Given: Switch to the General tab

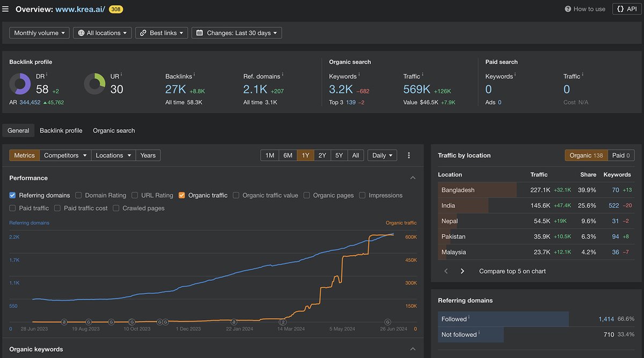Looking at the screenshot, I should click(x=18, y=131).
